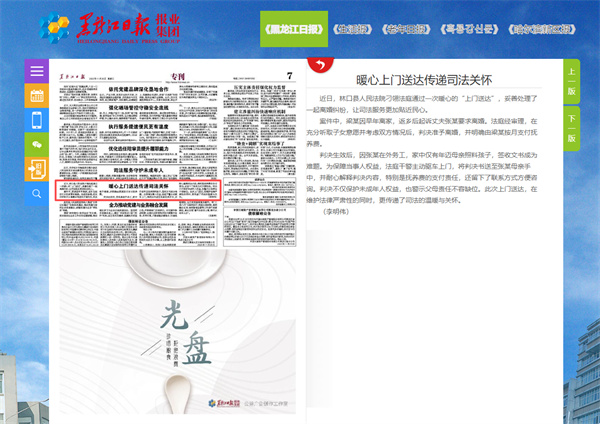Click the green WeChat icon
600x424 pixels.
(37, 144)
